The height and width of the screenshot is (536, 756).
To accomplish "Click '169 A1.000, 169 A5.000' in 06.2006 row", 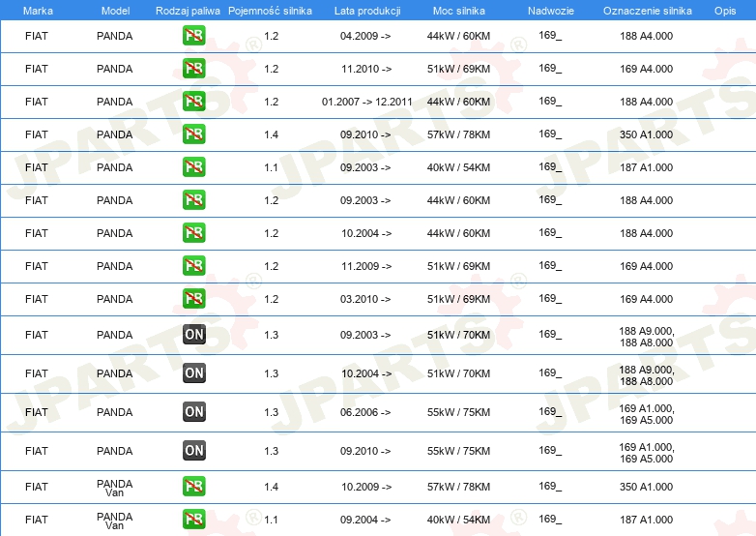I will click(647, 414).
